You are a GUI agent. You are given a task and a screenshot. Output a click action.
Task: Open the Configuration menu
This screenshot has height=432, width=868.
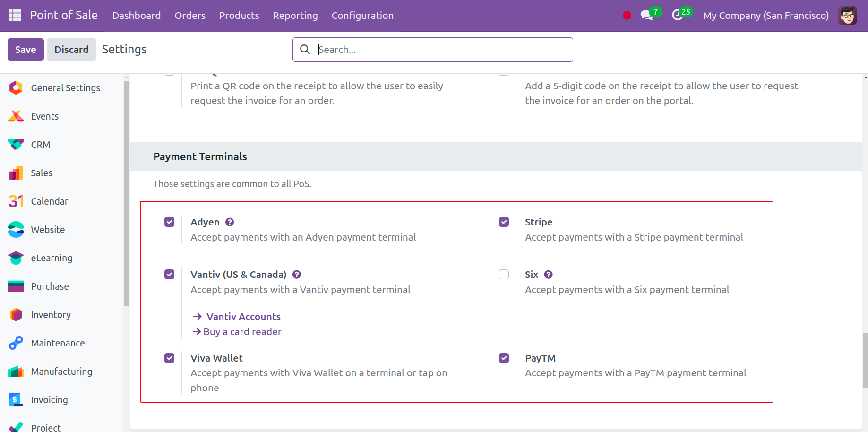(x=362, y=16)
